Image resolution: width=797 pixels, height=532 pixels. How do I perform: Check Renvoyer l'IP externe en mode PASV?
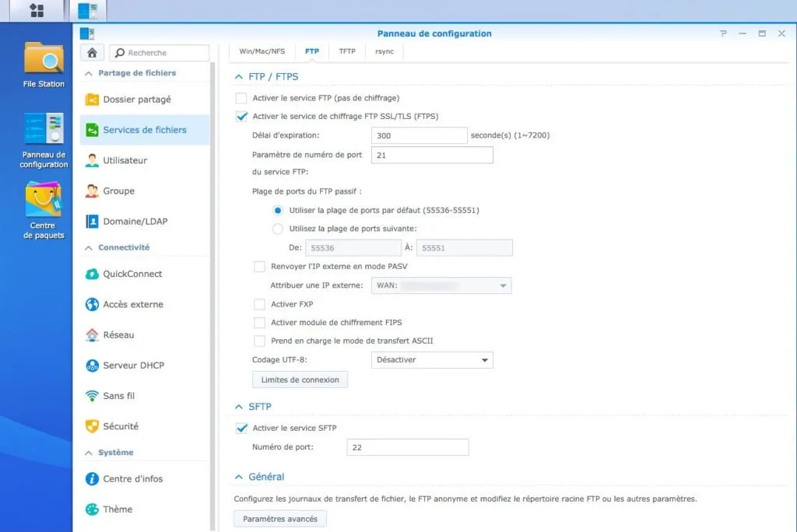click(x=260, y=266)
